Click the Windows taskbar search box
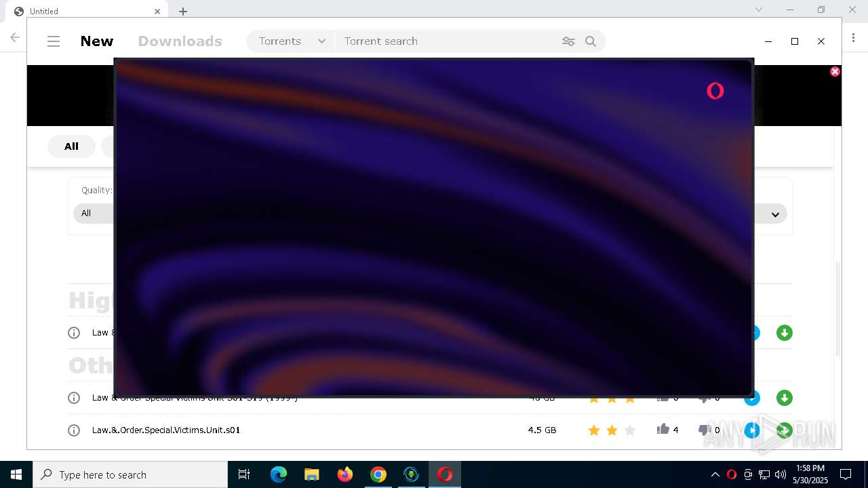868x488 pixels. click(130, 474)
